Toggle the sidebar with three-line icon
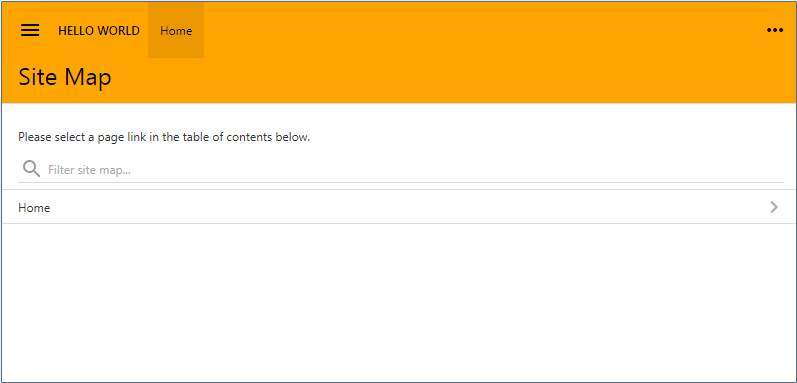The image size is (797, 383). 30,30
